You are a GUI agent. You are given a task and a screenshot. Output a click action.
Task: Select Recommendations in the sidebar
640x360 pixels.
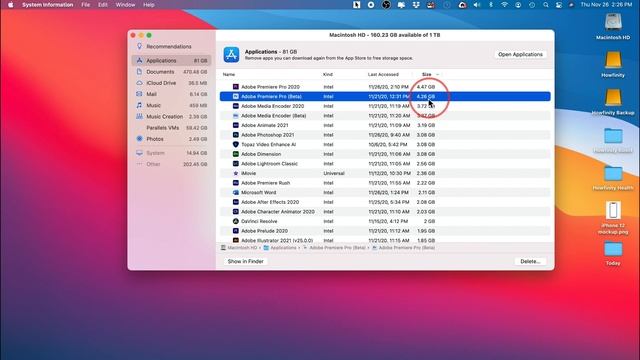[x=171, y=47]
